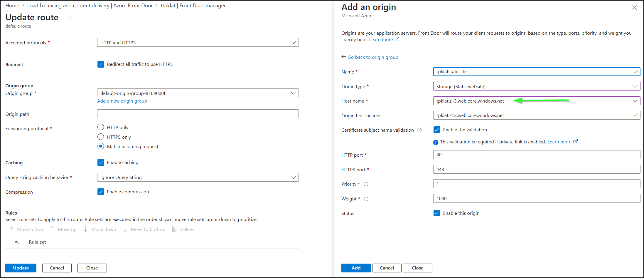
Task: Open the Origin type dropdown
Action: tap(536, 86)
